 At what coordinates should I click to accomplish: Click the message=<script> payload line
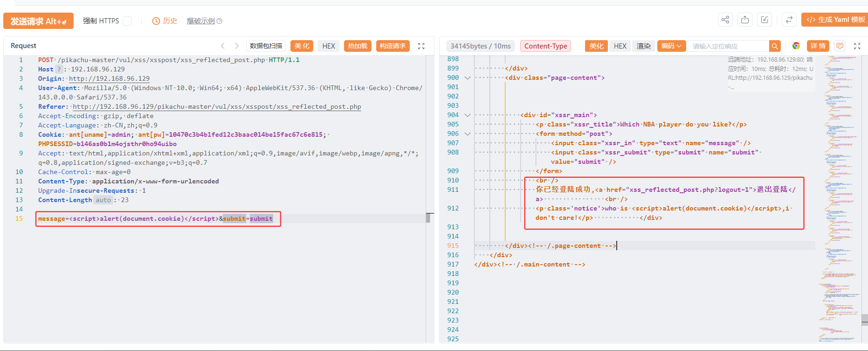click(155, 218)
